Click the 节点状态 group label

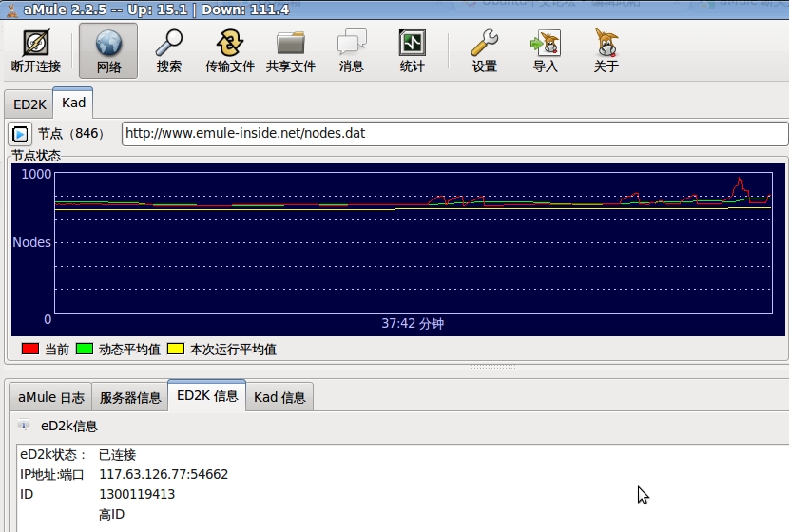point(36,156)
